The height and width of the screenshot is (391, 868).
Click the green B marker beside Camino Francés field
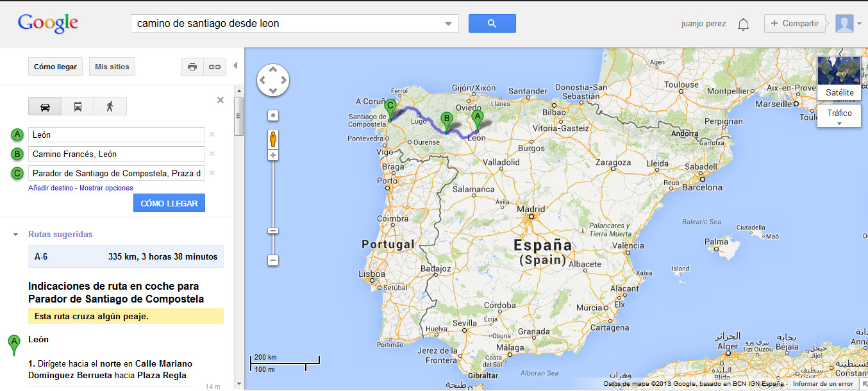(x=17, y=154)
